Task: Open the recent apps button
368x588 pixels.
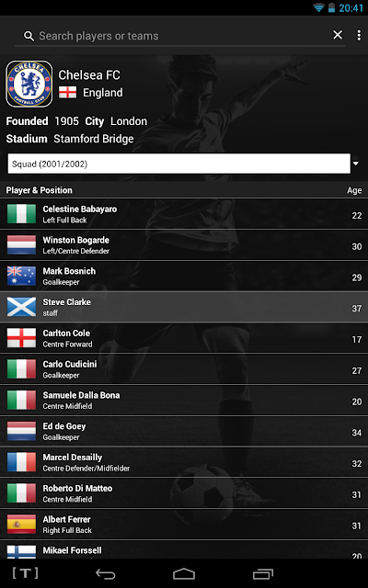Action: tap(263, 573)
